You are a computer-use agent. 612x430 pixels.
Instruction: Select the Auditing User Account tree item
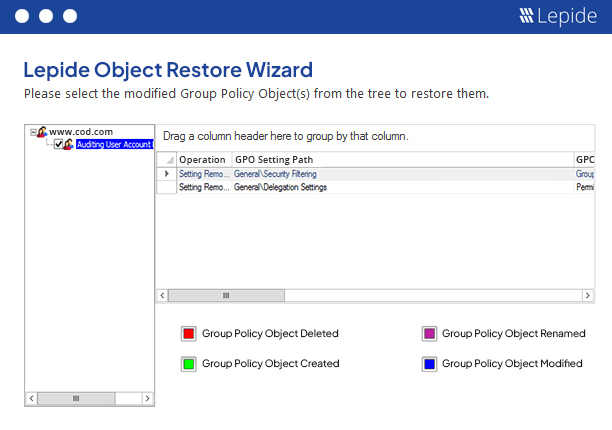pos(114,144)
